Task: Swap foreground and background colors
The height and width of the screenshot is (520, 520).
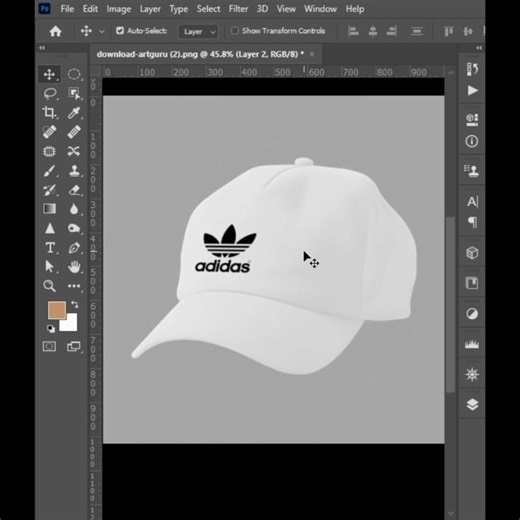Action: (x=75, y=304)
